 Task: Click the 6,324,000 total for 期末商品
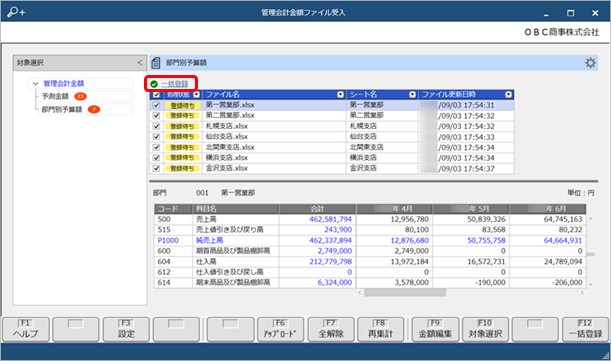pyautogui.click(x=317, y=283)
